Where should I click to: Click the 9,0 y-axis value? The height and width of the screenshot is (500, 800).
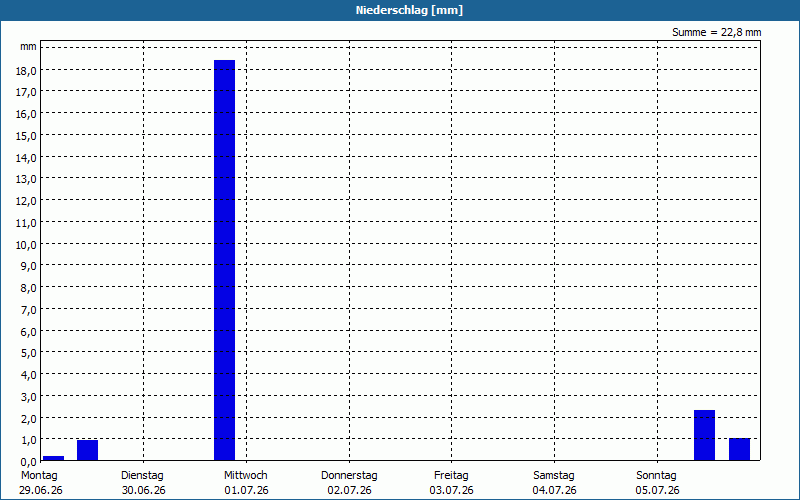pyautogui.click(x=29, y=266)
